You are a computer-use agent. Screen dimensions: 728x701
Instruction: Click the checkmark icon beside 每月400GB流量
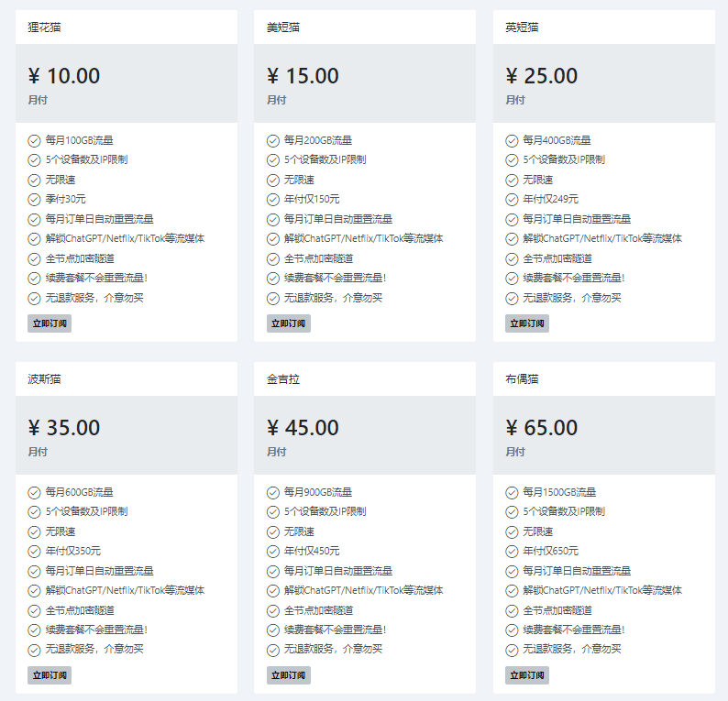coord(512,140)
